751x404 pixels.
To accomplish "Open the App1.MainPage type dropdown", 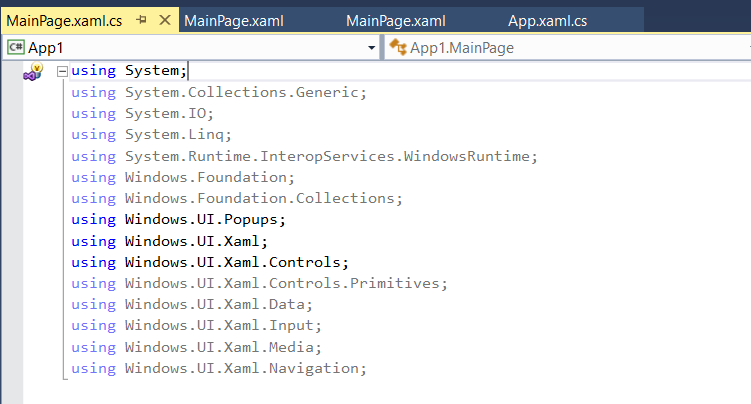I will pyautogui.click(x=568, y=48).
